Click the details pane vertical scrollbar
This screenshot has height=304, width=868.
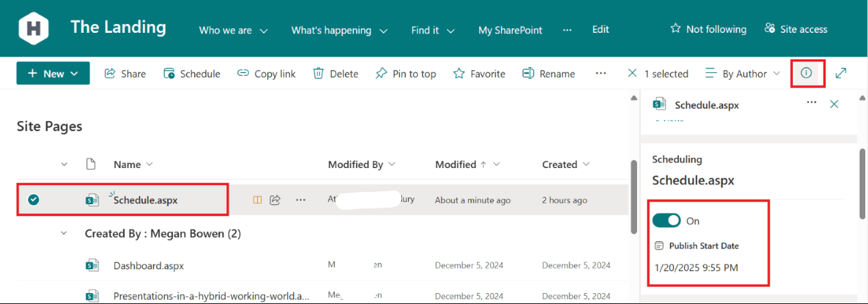click(x=863, y=184)
